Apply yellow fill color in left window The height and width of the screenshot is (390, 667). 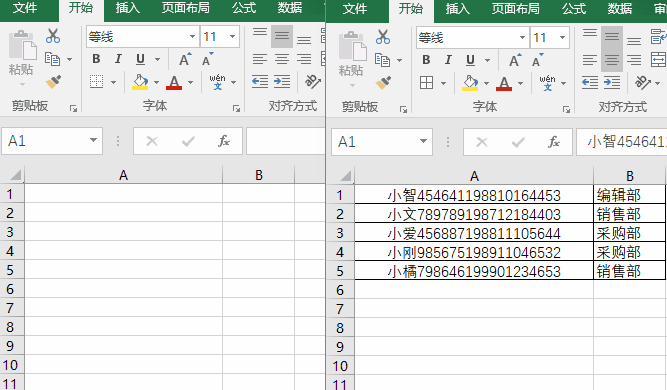click(x=140, y=82)
